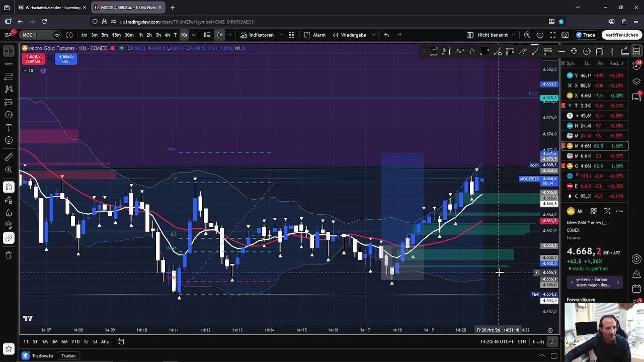
Task: Click the Veröffentlichen button
Action: 622,35
